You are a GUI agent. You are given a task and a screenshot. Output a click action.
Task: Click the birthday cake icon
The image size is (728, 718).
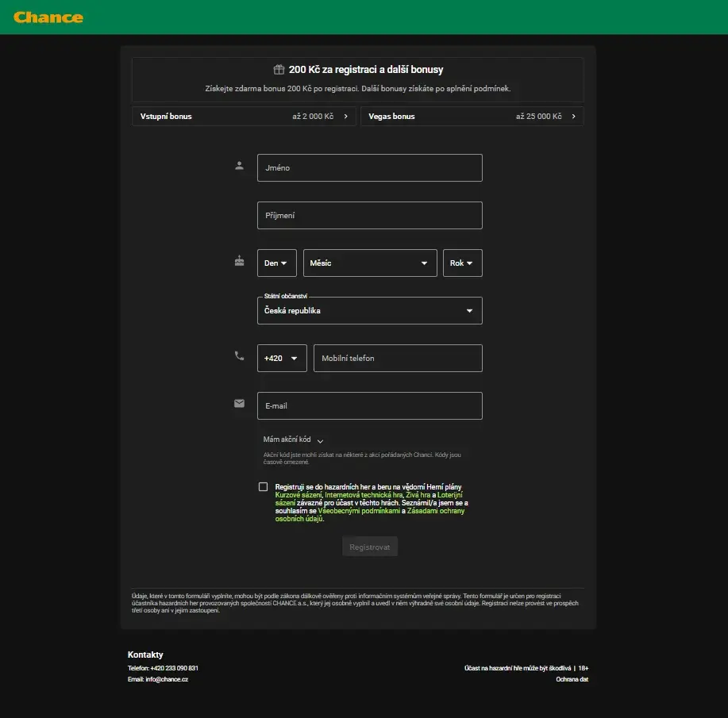tap(239, 261)
